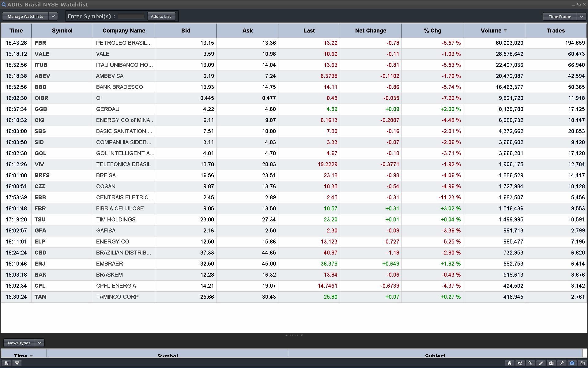Click the Enter Symbol(s) input field

tap(131, 16)
